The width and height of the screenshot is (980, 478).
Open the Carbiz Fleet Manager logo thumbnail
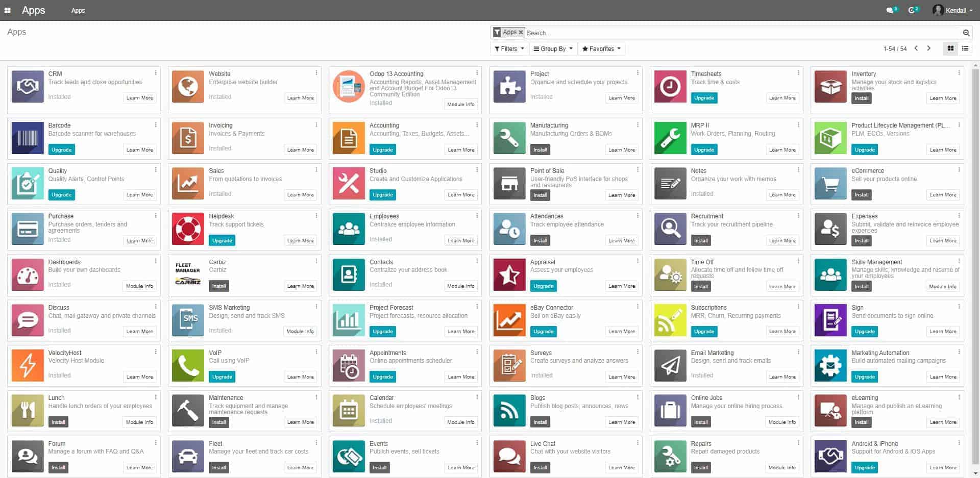click(188, 274)
